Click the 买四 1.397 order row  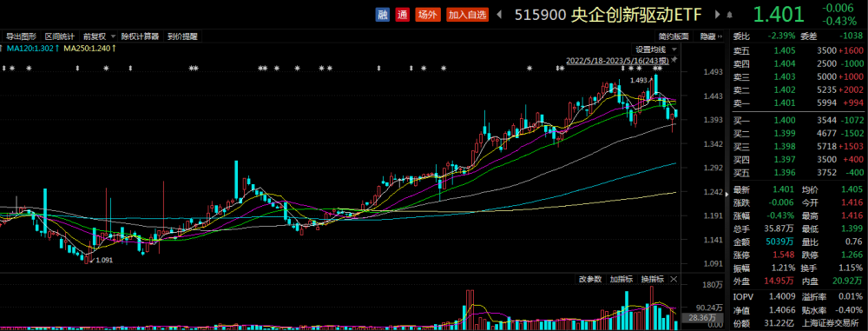[798, 160]
